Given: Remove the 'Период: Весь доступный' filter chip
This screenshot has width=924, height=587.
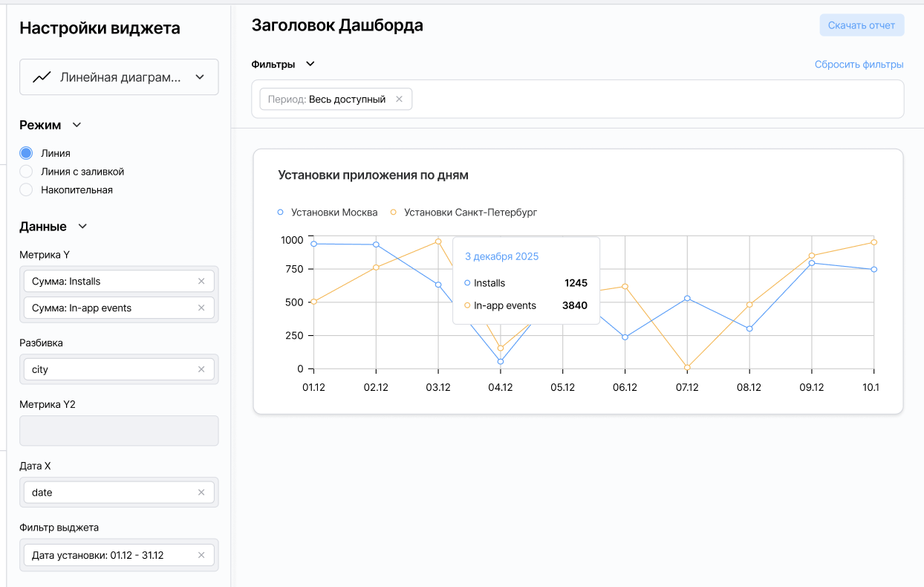Looking at the screenshot, I should [399, 100].
